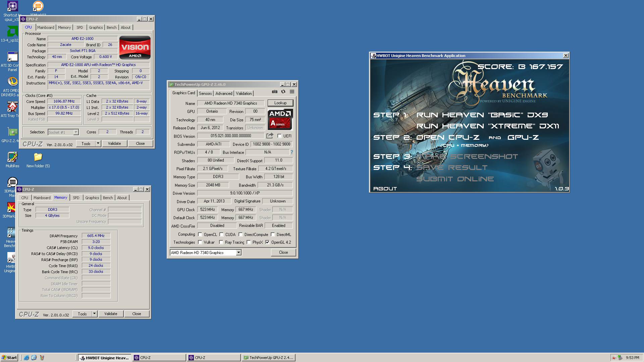The width and height of the screenshot is (644, 362).
Task: Click OPEN CPU-Z in HWBOT Heaven
Action: (448, 137)
